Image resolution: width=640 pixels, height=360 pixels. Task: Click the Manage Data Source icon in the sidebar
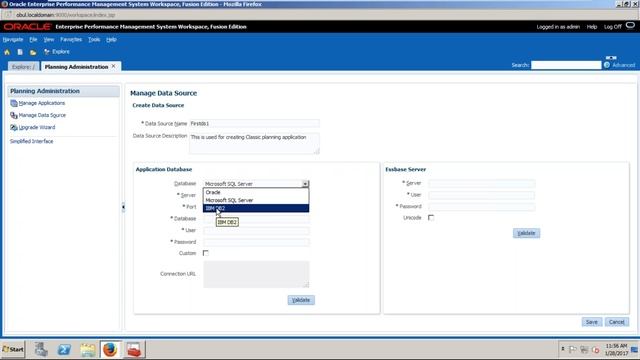tap(14, 116)
